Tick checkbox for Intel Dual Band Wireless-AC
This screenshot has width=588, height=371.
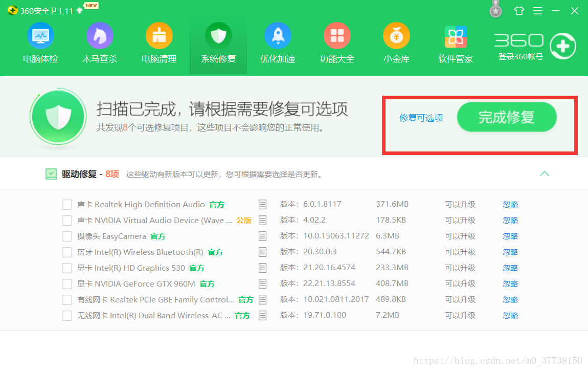[x=67, y=316]
